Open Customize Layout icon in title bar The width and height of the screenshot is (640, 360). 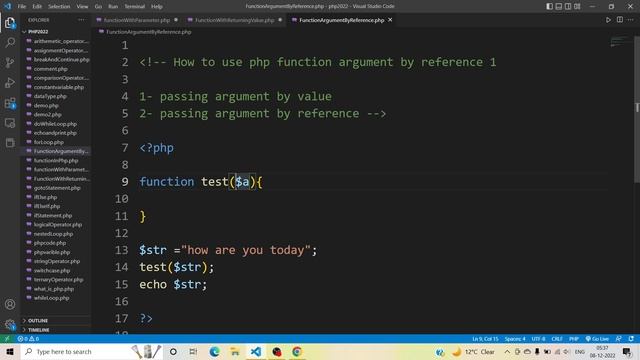coord(577,6)
